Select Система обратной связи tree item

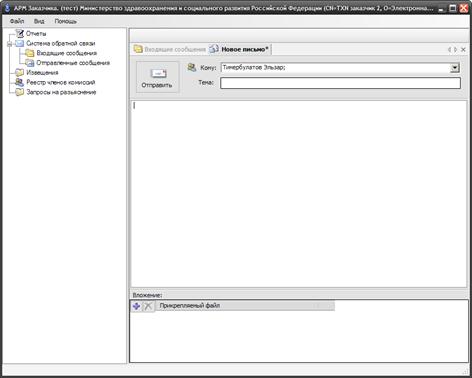click(61, 43)
